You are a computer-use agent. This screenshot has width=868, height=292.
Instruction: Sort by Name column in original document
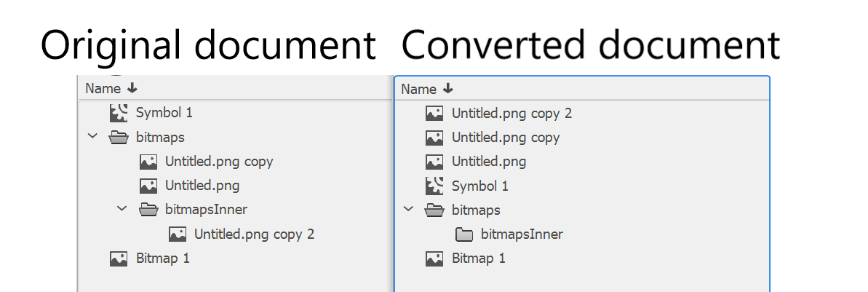(x=111, y=89)
